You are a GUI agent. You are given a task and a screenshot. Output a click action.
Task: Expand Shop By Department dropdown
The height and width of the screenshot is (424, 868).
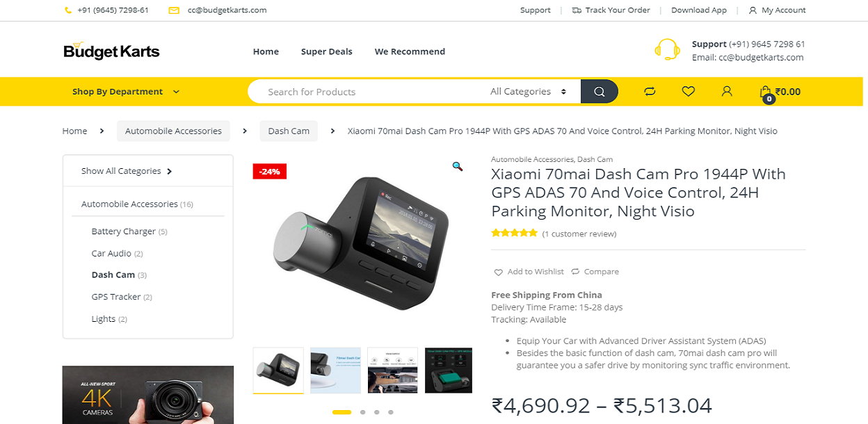pyautogui.click(x=126, y=92)
